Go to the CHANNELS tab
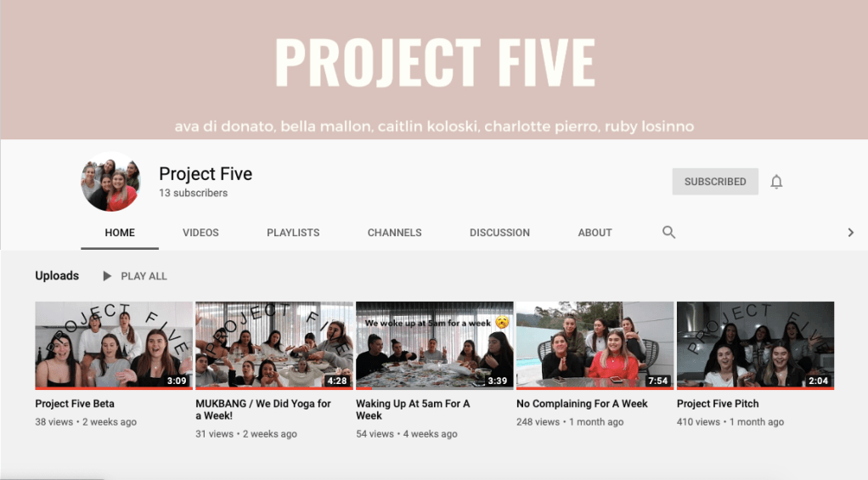Image resolution: width=868 pixels, height=480 pixels. pos(395,233)
